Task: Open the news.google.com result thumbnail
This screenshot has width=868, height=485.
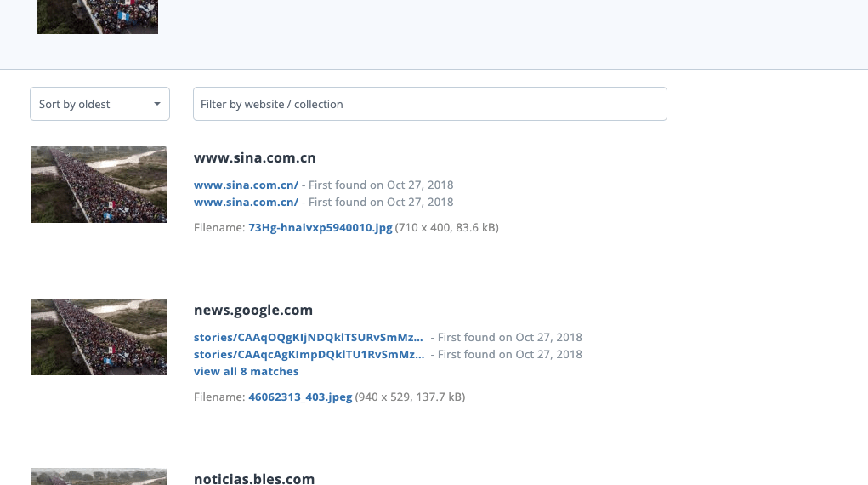Action: coord(99,337)
